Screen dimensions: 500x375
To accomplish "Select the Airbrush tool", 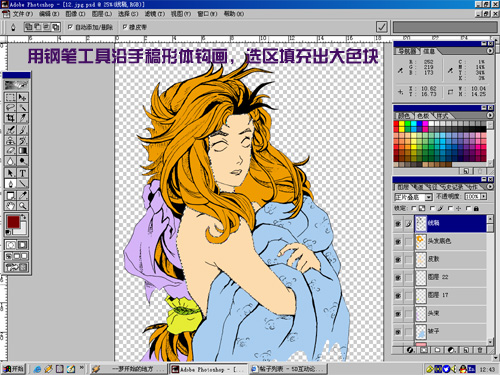I will (10, 130).
